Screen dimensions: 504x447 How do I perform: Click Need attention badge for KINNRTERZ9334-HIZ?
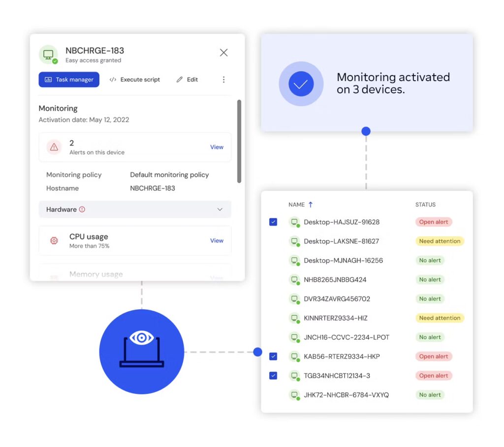[440, 318]
